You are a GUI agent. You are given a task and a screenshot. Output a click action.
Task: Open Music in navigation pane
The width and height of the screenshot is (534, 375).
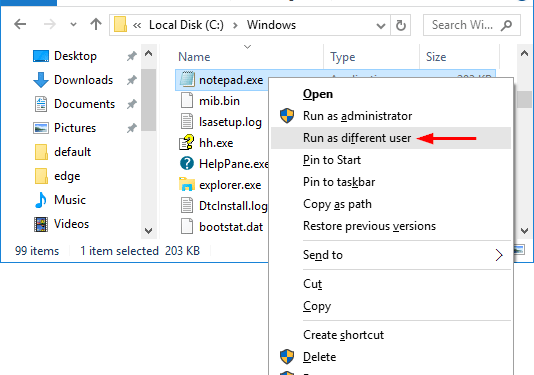[60, 200]
